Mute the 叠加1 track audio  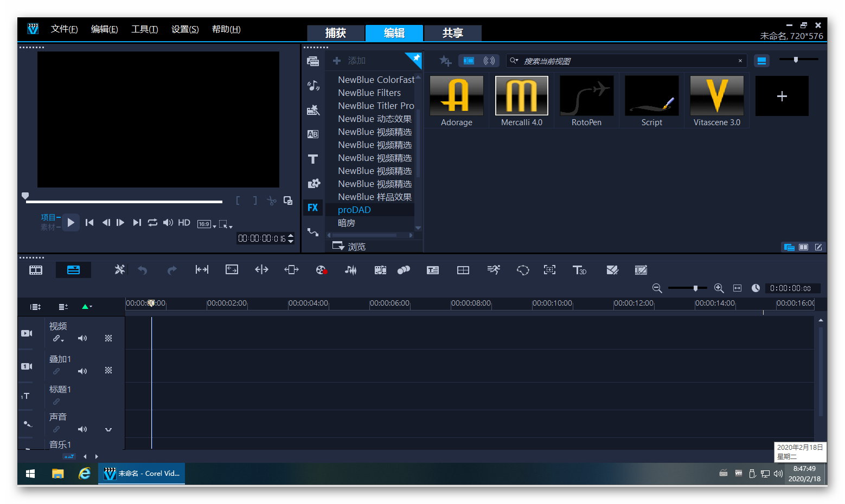pyautogui.click(x=82, y=371)
